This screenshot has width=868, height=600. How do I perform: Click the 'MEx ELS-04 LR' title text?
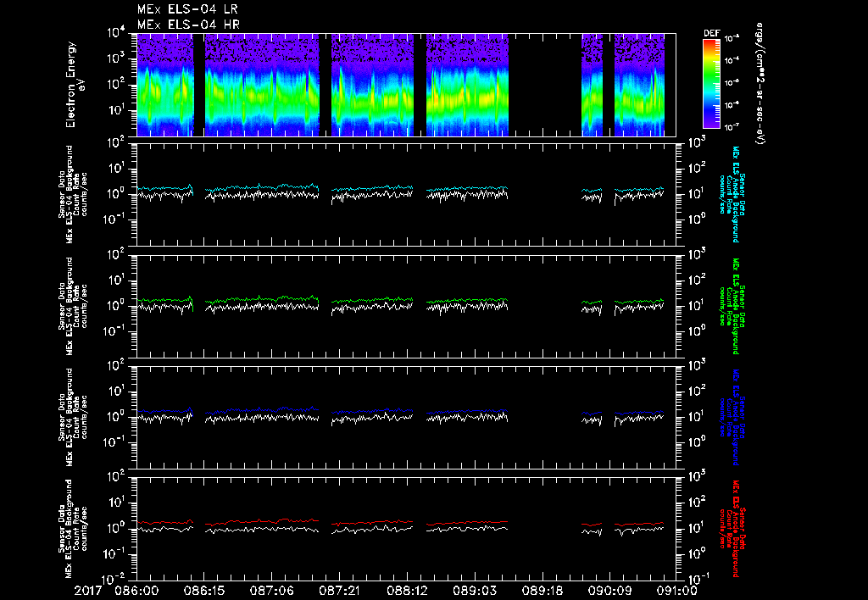(187, 8)
